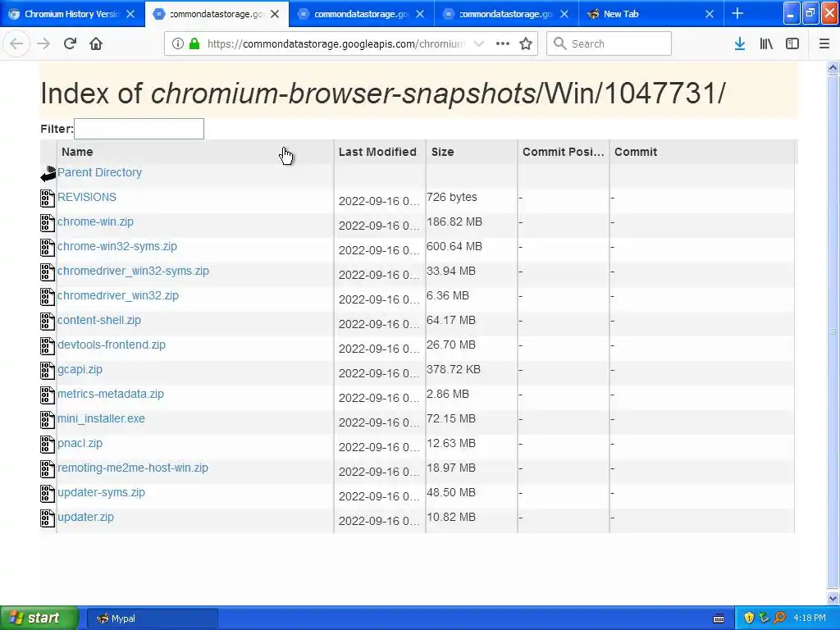Image resolution: width=840 pixels, height=630 pixels.
Task: Download chromedriver_win32-syms.zip
Action: tap(134, 271)
